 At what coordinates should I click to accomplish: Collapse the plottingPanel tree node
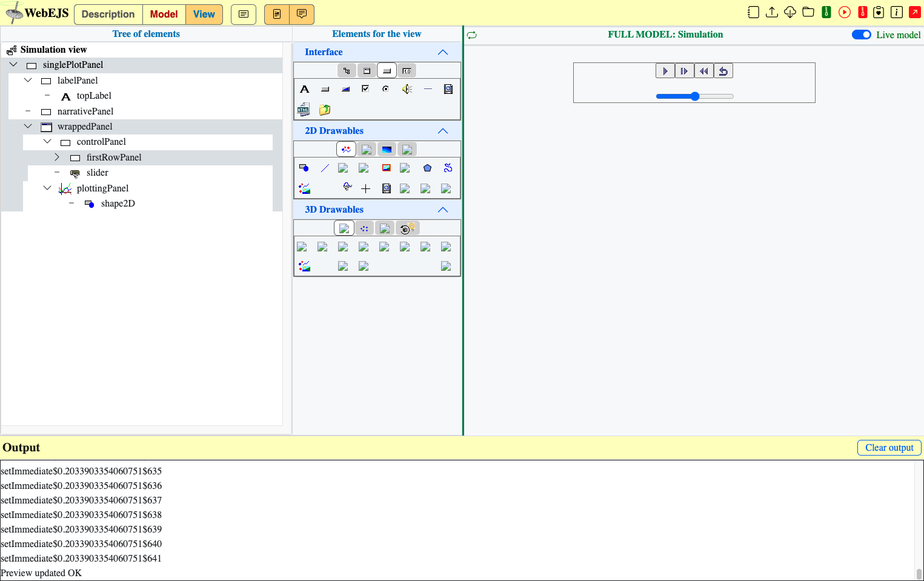[x=47, y=188]
